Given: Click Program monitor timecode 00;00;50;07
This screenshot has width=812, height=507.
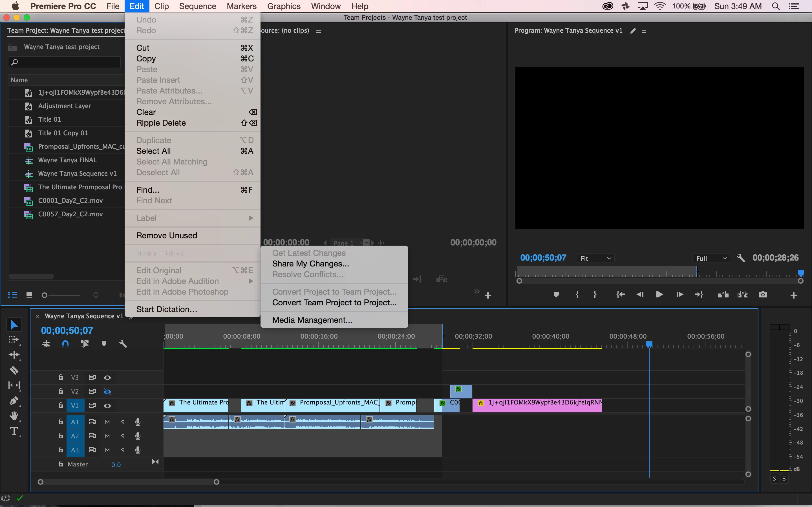Looking at the screenshot, I should [543, 257].
